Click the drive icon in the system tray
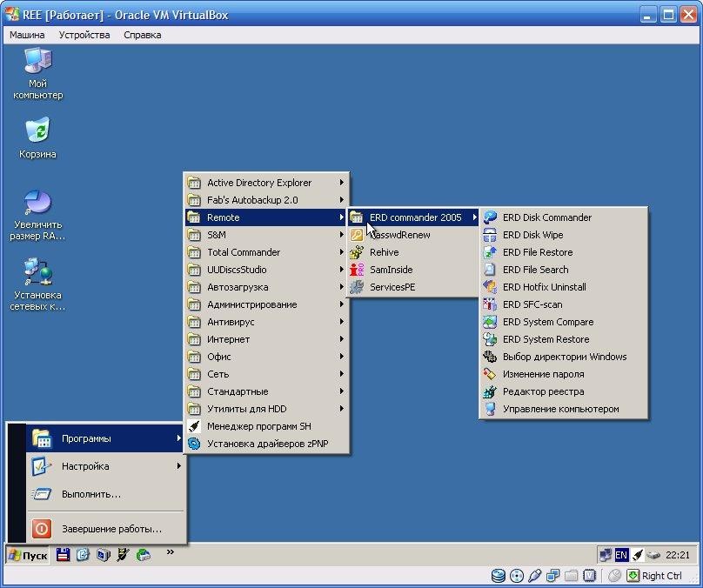Screen dimensions: 703x588 653,555
